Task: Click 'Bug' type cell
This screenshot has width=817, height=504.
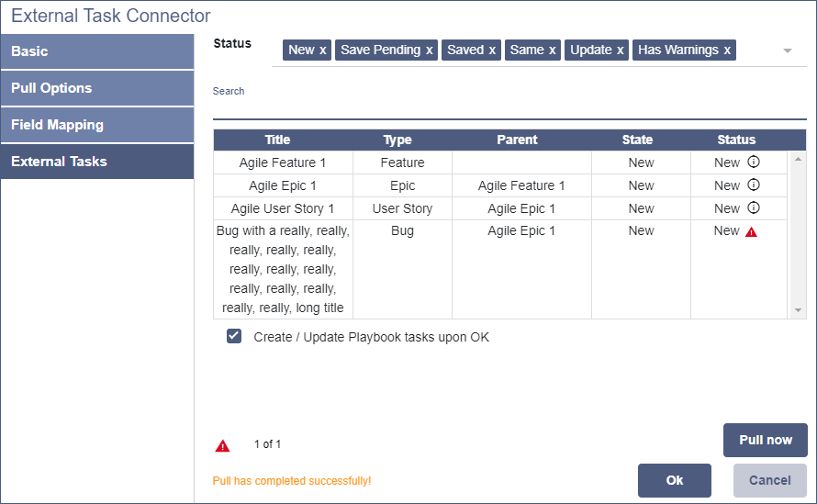Action: [x=402, y=269]
